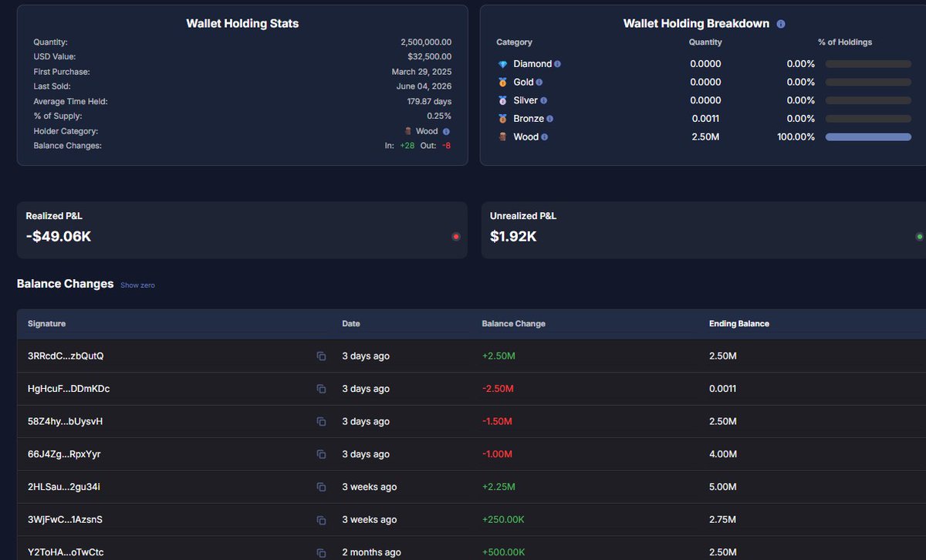Click info icon beside Bronze category
The width and height of the screenshot is (926, 560).
click(x=550, y=119)
